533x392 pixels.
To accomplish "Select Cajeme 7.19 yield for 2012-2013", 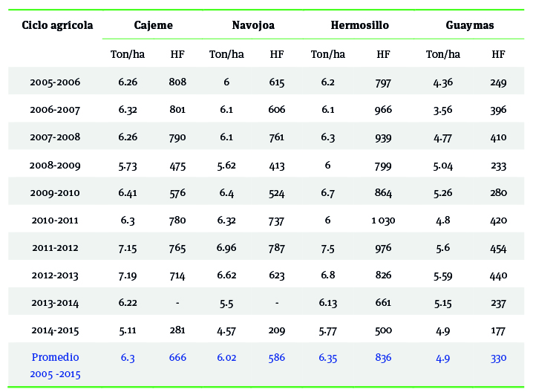I will [x=128, y=275].
